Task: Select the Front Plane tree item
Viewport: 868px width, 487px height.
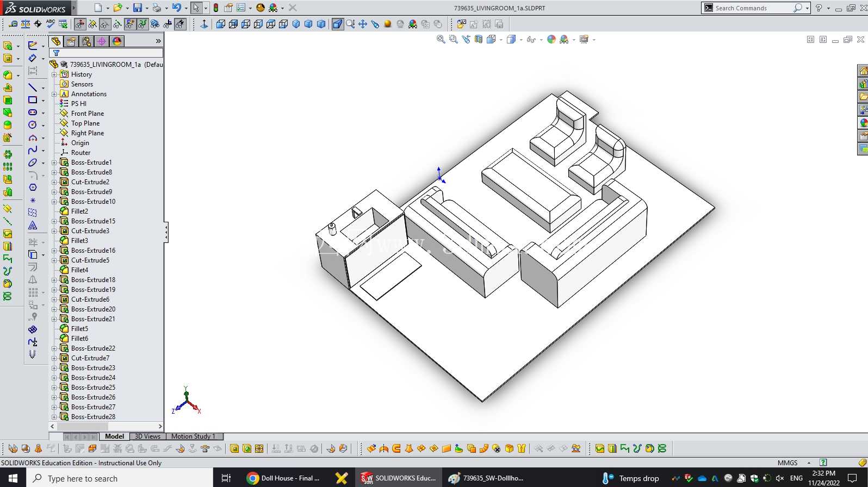Action: (87, 114)
